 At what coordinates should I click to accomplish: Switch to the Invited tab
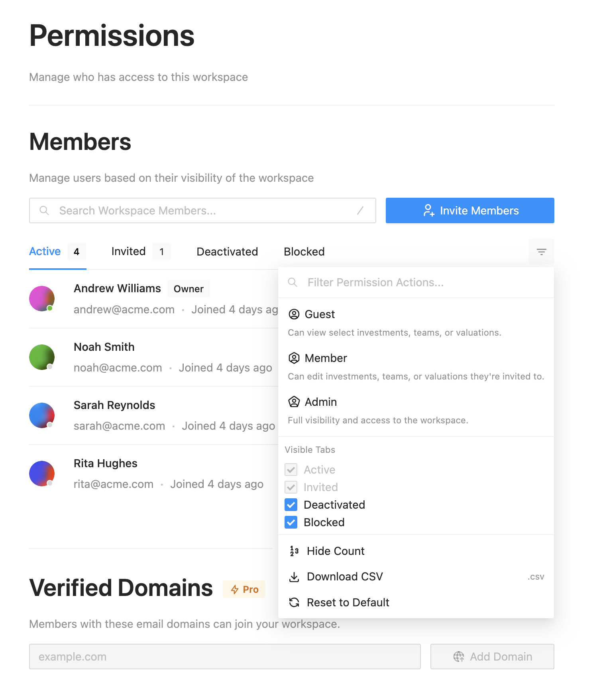tap(128, 252)
